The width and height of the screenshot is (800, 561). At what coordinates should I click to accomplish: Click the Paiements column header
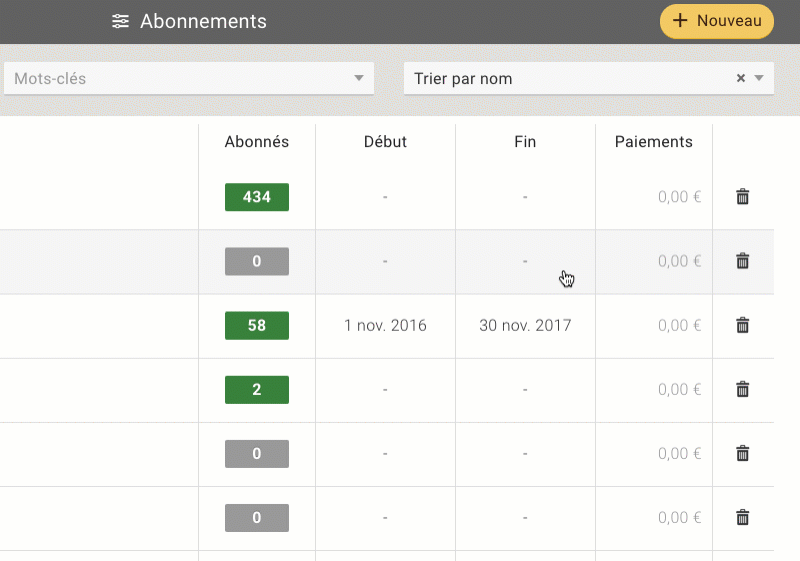point(654,142)
